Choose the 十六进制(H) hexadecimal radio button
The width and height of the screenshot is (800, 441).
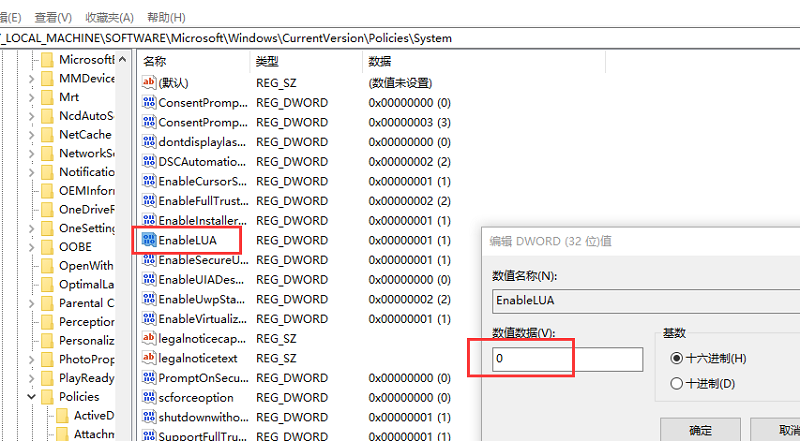[677, 358]
